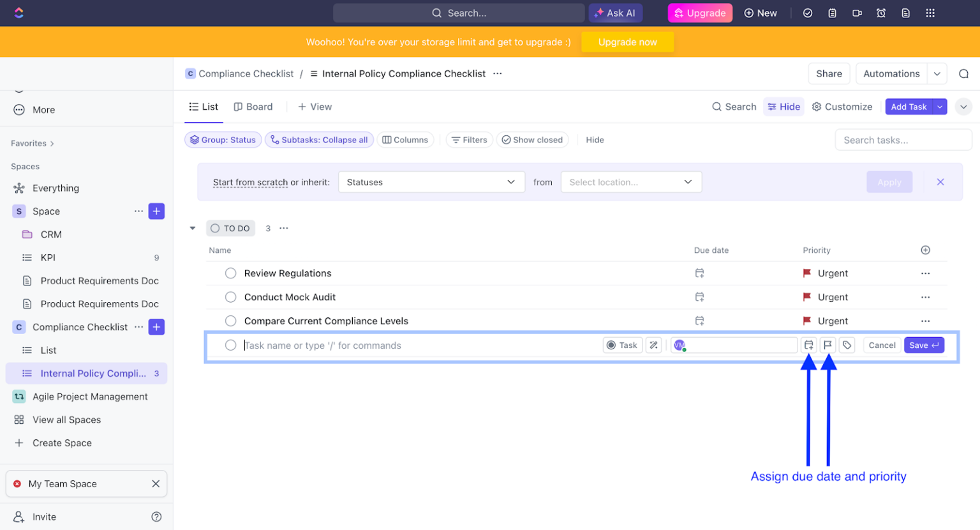Open the Select location dropdown
Image resolution: width=980 pixels, height=530 pixels.
[630, 181]
